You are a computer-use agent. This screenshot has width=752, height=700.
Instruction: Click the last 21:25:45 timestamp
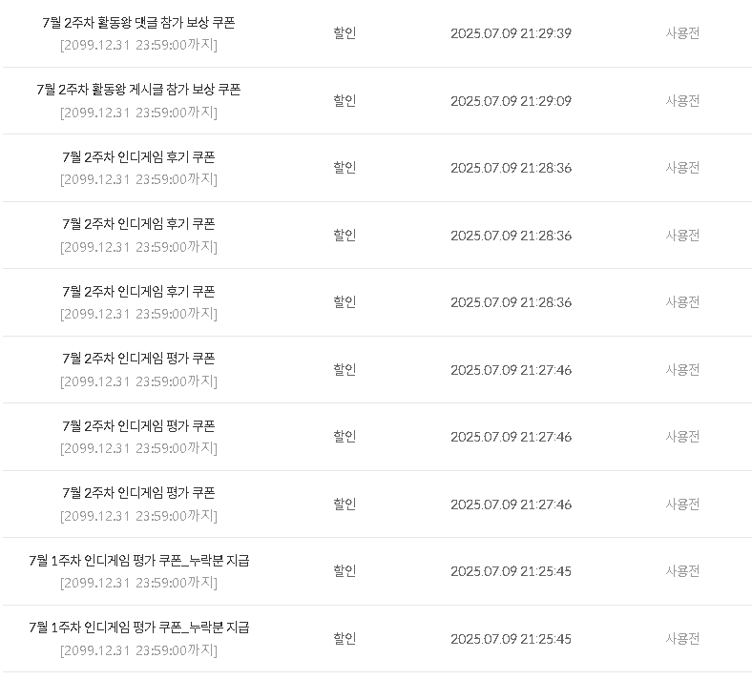[511, 639]
